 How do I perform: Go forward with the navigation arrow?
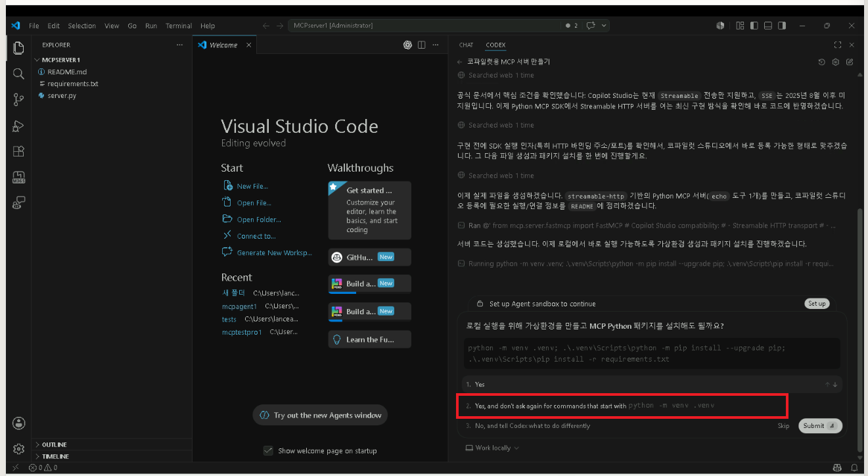[280, 26]
